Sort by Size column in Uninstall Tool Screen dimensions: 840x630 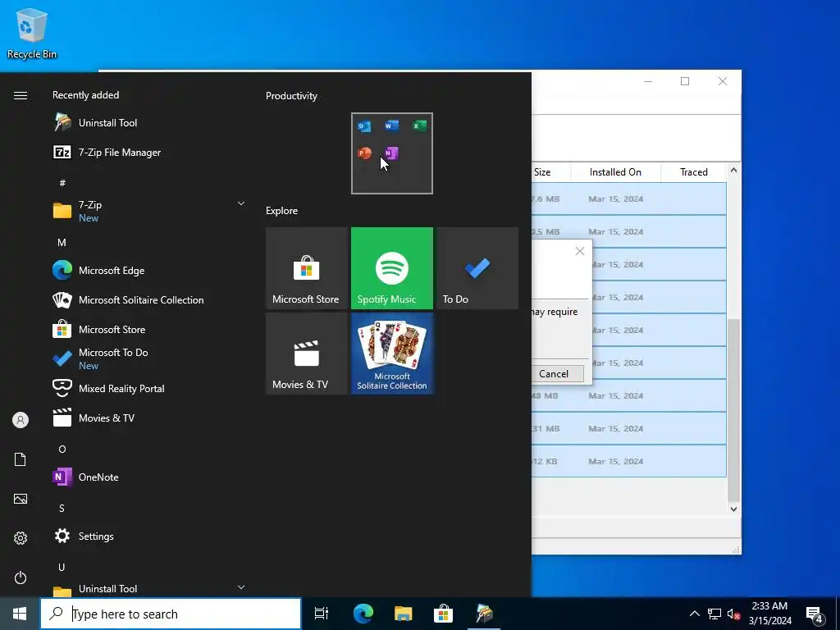tap(550, 172)
